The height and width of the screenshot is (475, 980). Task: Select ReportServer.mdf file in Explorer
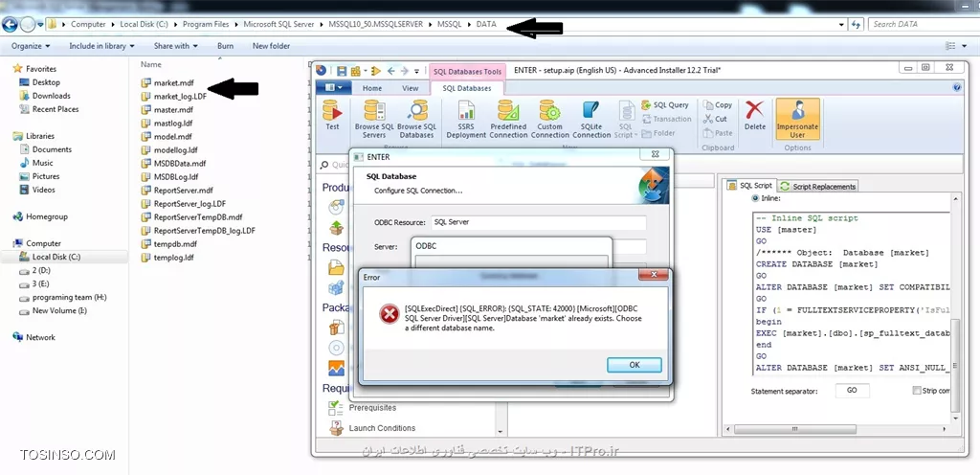177,191
